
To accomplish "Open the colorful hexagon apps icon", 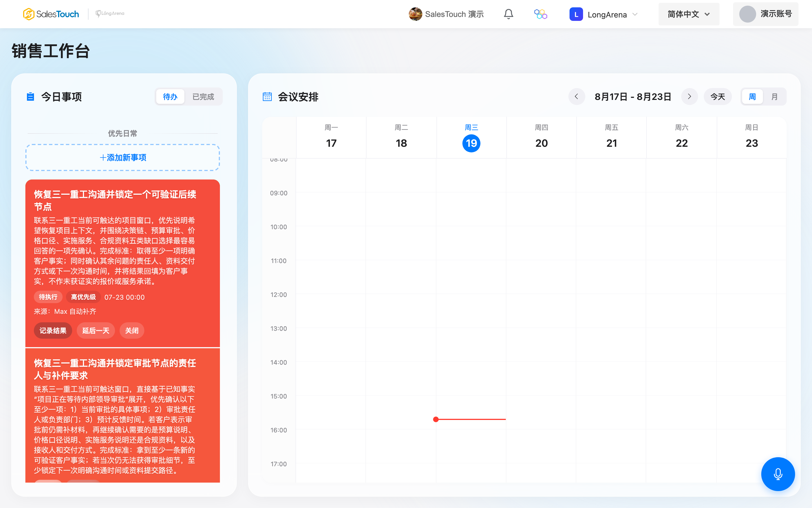I will (x=540, y=14).
